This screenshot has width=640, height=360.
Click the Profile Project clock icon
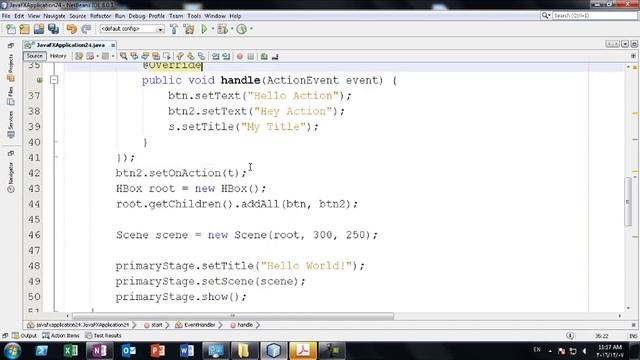pos(242,29)
